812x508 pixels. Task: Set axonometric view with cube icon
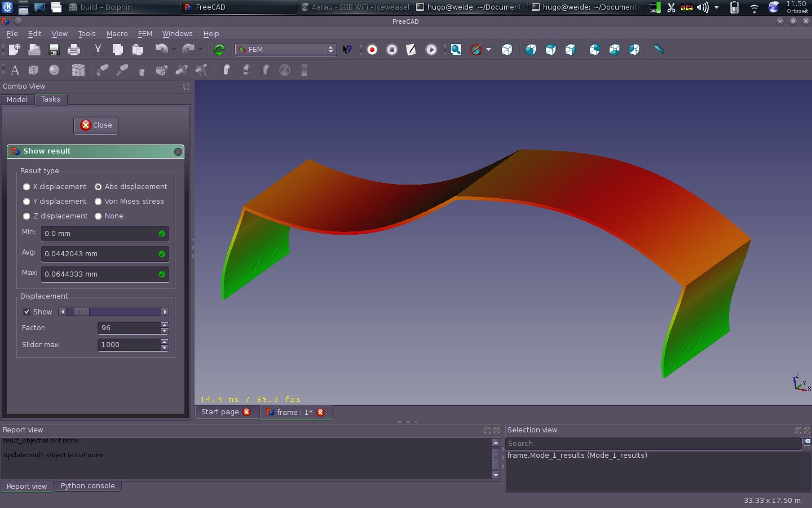[507, 50]
